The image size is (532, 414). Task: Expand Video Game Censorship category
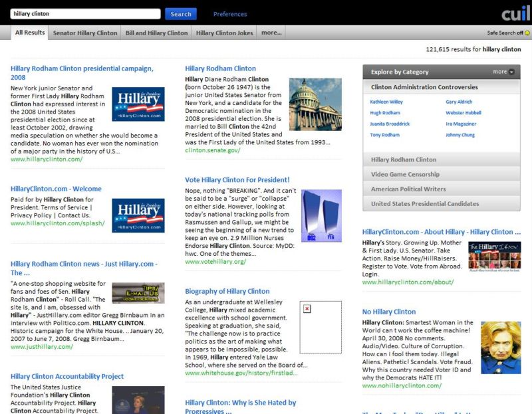(x=442, y=174)
